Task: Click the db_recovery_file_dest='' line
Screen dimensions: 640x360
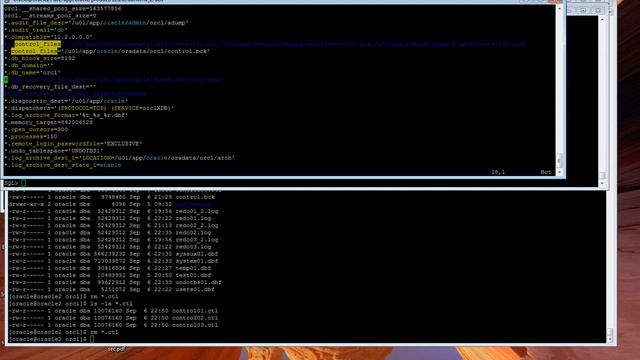Action: [x=50, y=87]
